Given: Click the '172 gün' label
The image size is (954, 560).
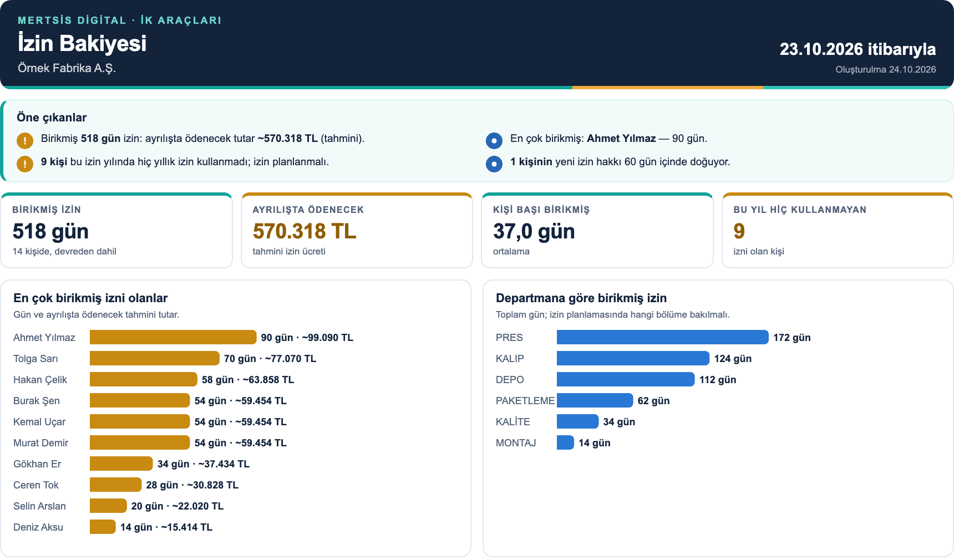Looking at the screenshot, I should (x=792, y=338).
